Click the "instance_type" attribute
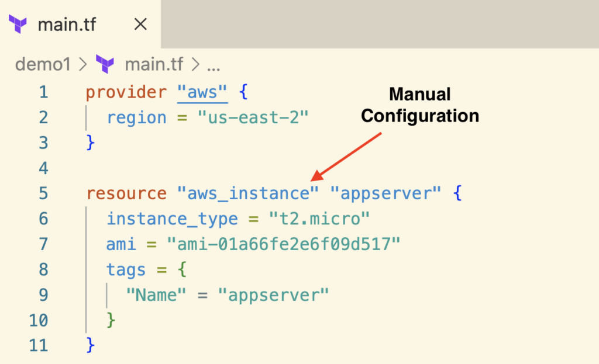 point(172,219)
